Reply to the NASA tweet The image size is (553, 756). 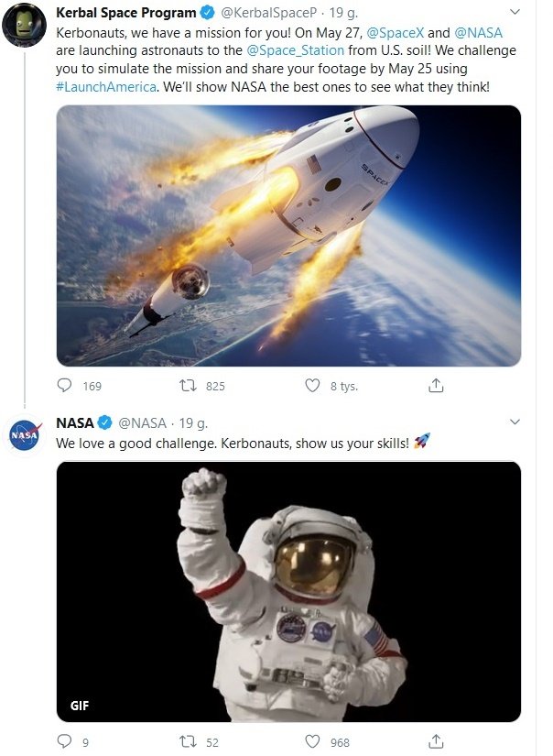pyautogui.click(x=65, y=741)
